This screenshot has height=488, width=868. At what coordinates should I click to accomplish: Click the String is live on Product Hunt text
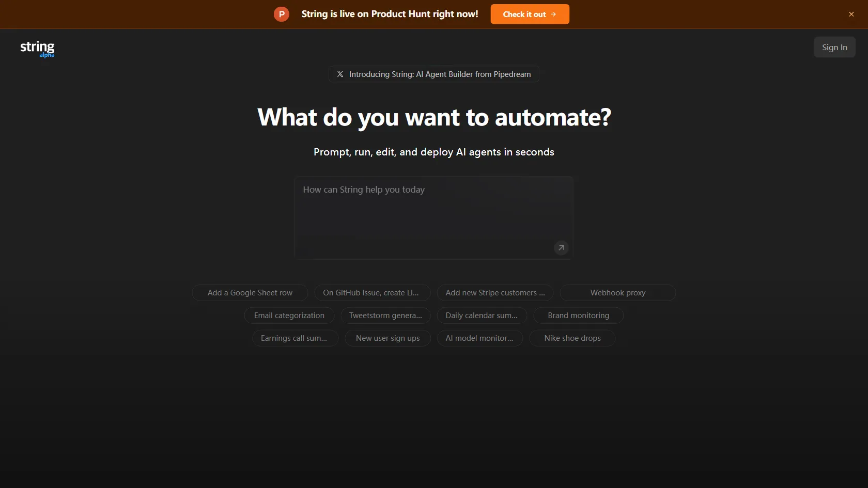click(x=390, y=14)
